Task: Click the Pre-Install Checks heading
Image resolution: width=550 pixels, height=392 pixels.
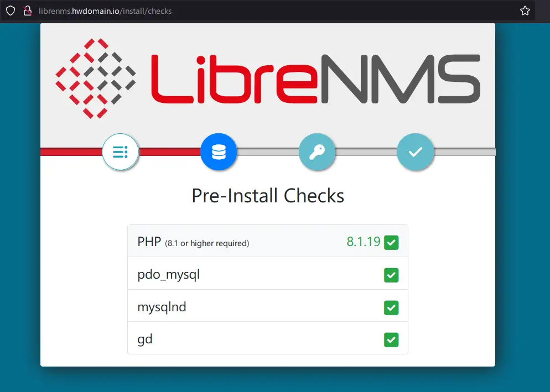Action: [268, 196]
